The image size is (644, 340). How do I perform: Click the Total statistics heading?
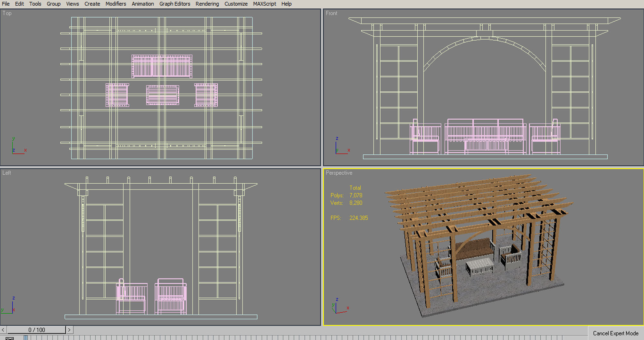pyautogui.click(x=355, y=188)
